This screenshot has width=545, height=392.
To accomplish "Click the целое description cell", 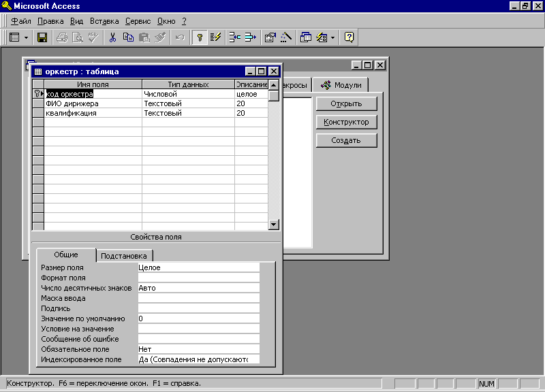I will click(251, 94).
